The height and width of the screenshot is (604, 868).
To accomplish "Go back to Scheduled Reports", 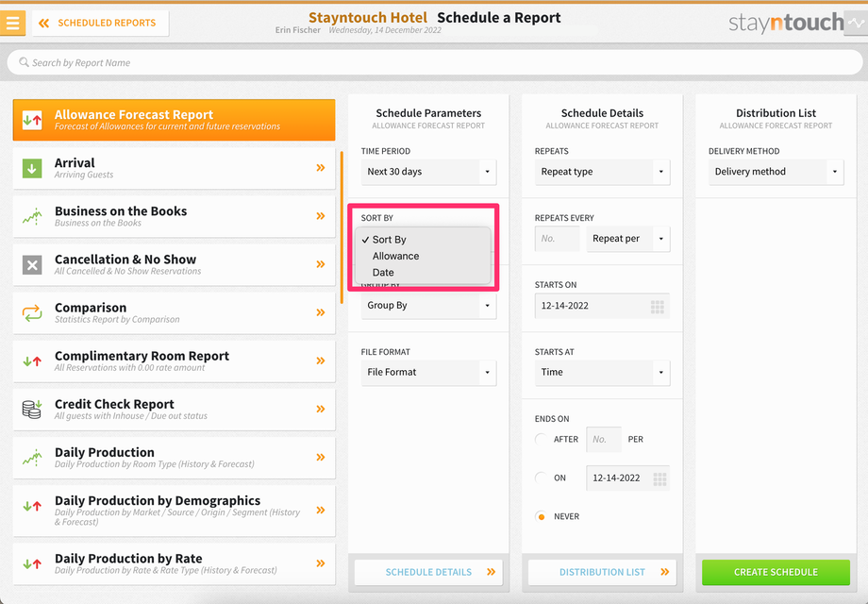I will (x=100, y=23).
